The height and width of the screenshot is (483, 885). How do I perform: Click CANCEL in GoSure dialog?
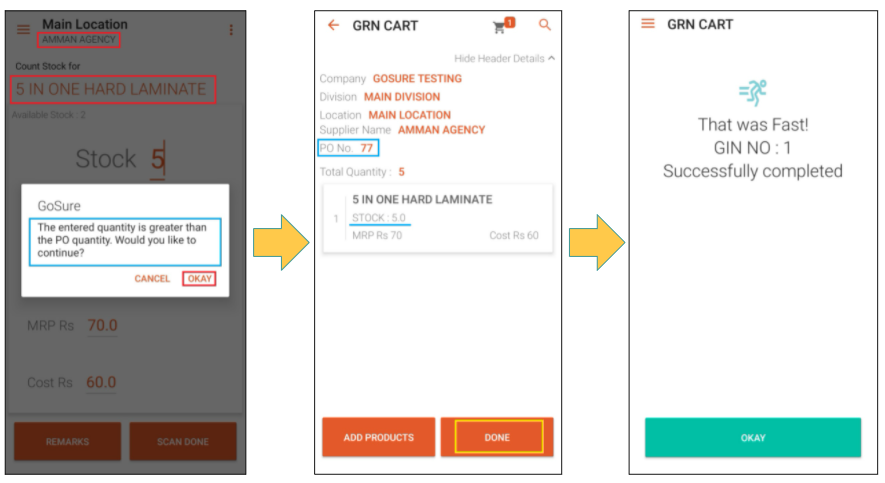pyautogui.click(x=152, y=279)
